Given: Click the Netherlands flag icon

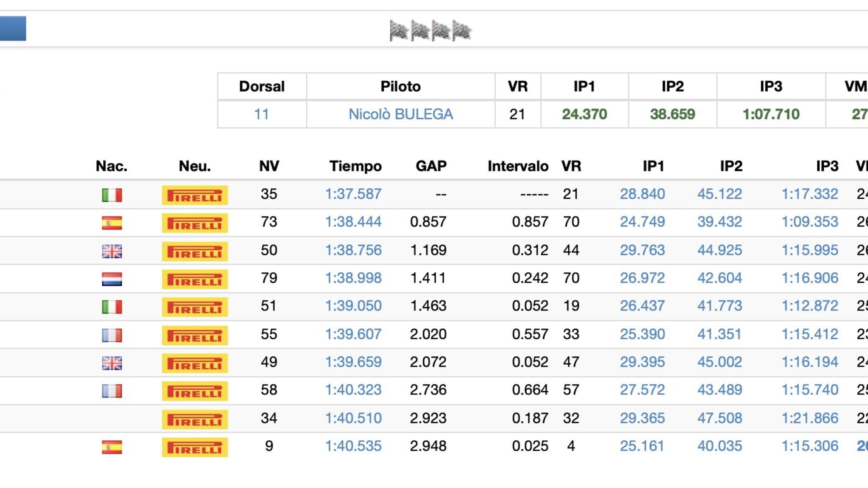Looking at the screenshot, I should coord(112,278).
